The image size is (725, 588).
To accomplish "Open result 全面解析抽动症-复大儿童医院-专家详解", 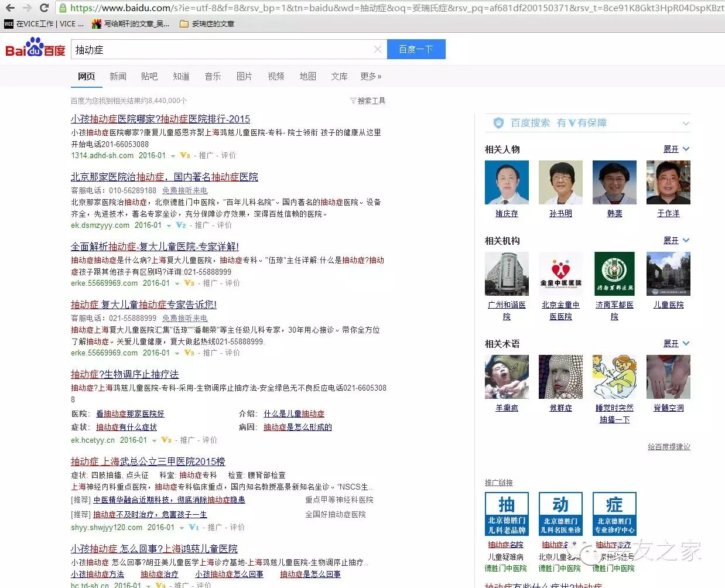I will (155, 247).
